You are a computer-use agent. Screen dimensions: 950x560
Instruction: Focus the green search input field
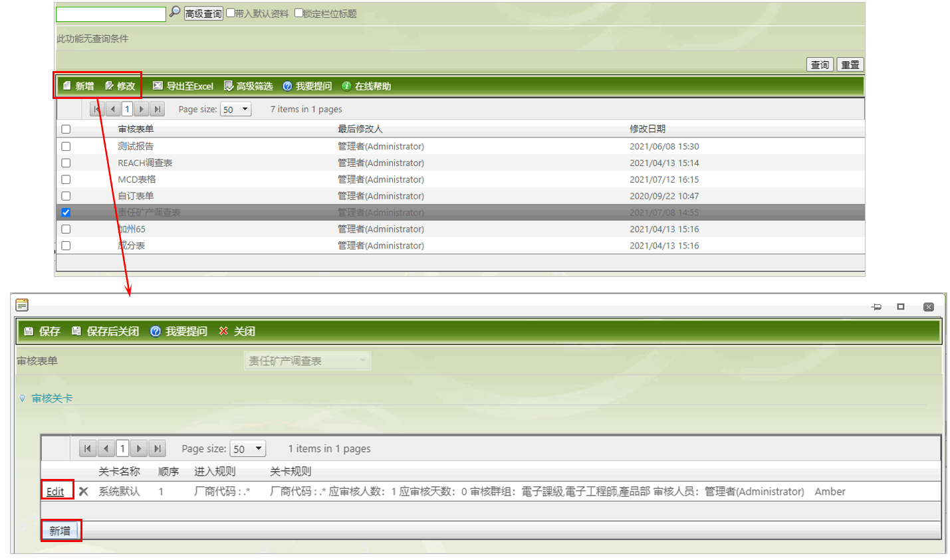[x=111, y=14]
